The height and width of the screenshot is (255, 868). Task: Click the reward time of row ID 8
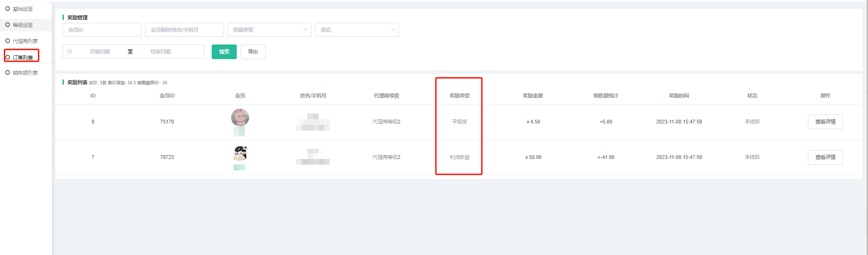tap(679, 122)
